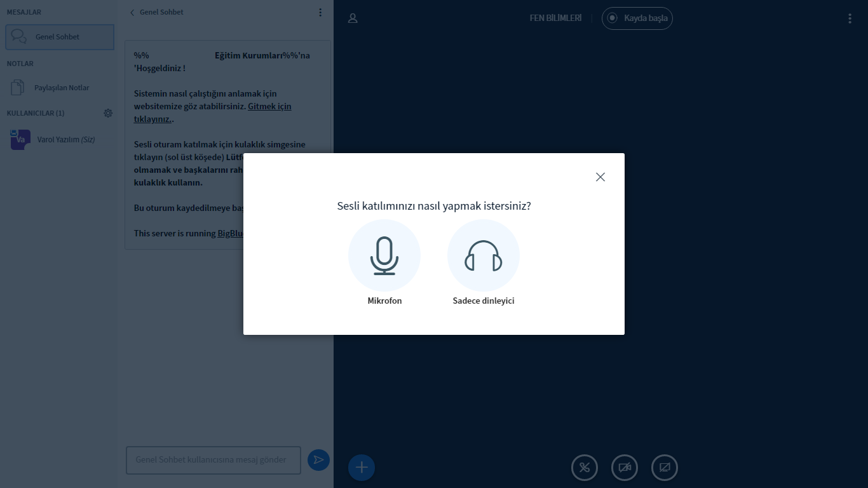Screen dimensions: 868x488
Task: Close the audio join dialog
Action: click(600, 177)
